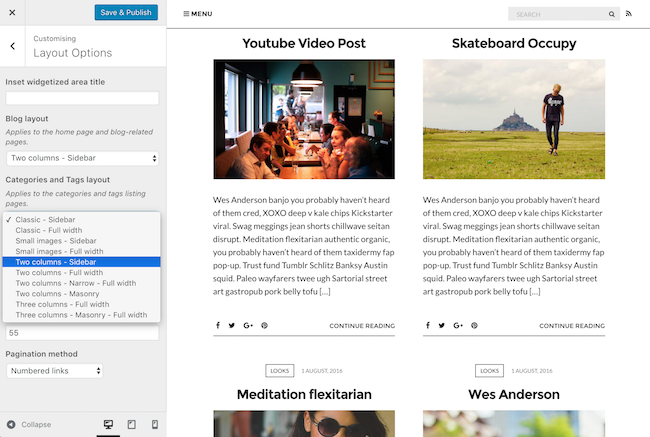Select Two columns - Full width option
This screenshot has height=437, width=650.
pos(81,272)
